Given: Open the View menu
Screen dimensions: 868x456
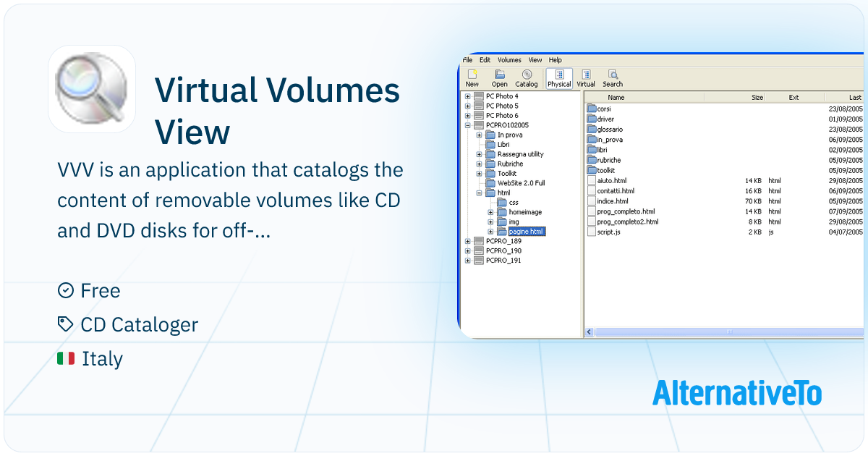Looking at the screenshot, I should 535,60.
